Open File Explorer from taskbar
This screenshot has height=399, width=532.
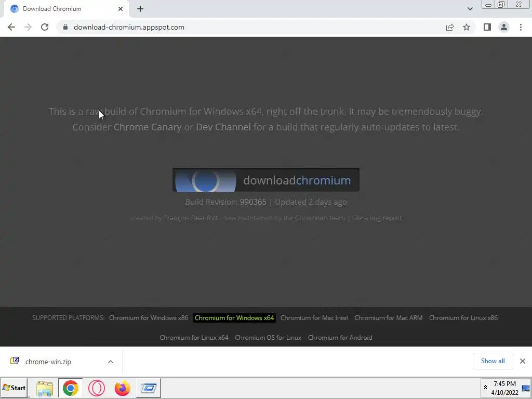tap(45, 388)
